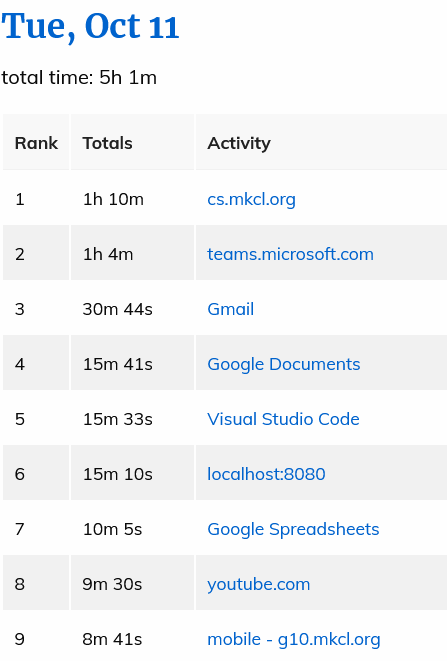This screenshot has width=447, height=661.
Task: Open the youtube.com activity link
Action: pos(259,585)
